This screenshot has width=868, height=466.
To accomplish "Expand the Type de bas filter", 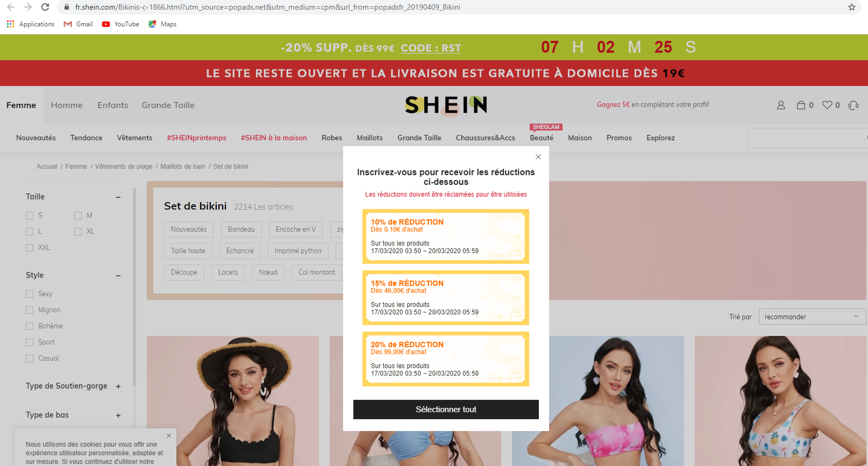I will pyautogui.click(x=118, y=415).
